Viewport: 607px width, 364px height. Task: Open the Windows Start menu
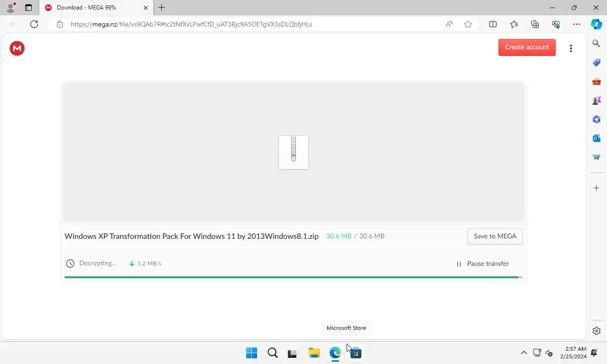pos(251,353)
